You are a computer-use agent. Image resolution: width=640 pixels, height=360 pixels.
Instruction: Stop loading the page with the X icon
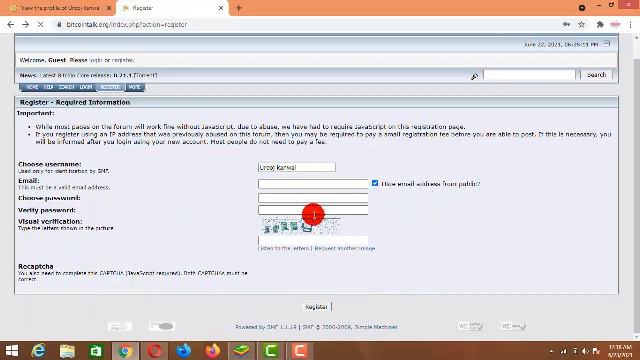pos(40,24)
